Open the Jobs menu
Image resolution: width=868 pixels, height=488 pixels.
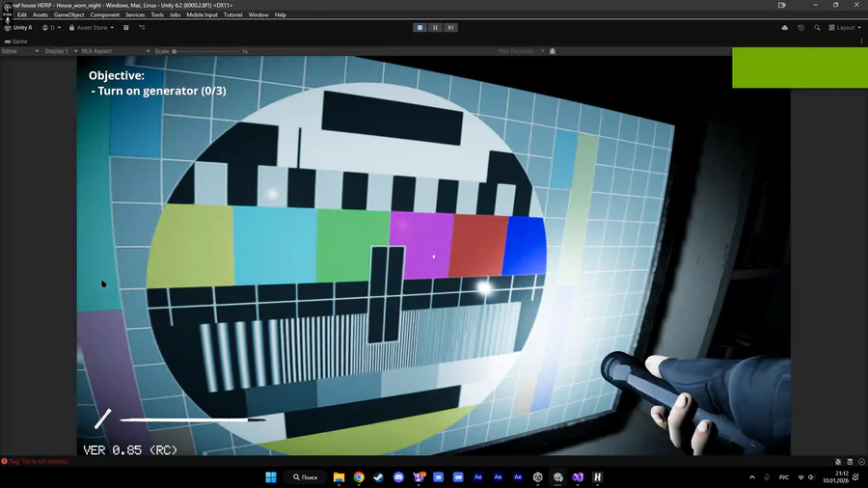(175, 14)
